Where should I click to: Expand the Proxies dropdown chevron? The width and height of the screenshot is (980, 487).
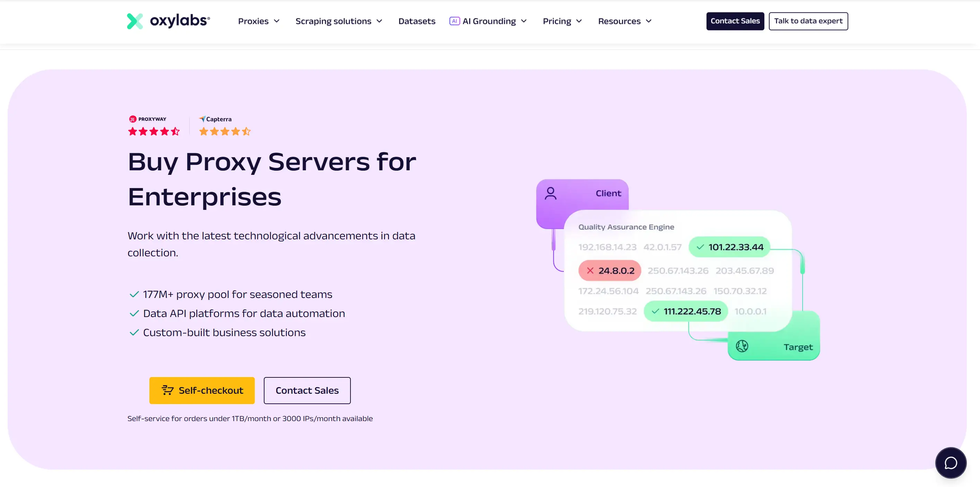(277, 21)
